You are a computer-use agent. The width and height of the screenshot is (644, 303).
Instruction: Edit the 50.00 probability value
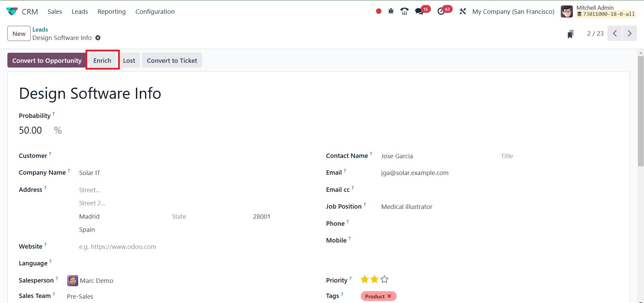tap(31, 130)
